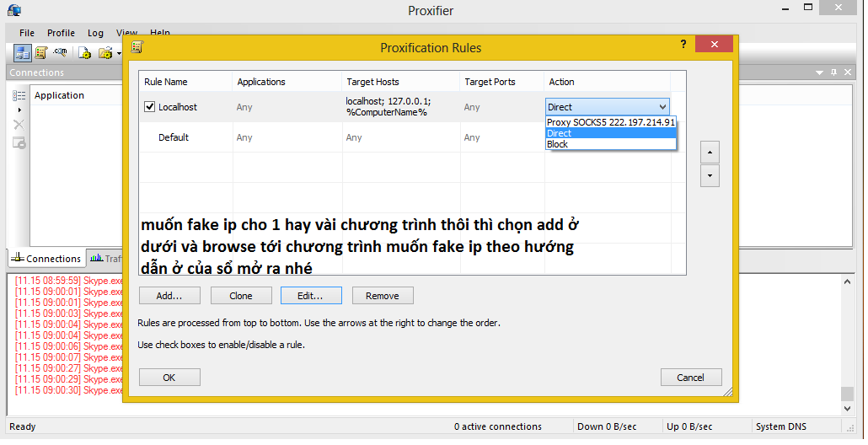Screen dimensions: 868x445
Task: Open the File menu
Action: [x=27, y=33]
